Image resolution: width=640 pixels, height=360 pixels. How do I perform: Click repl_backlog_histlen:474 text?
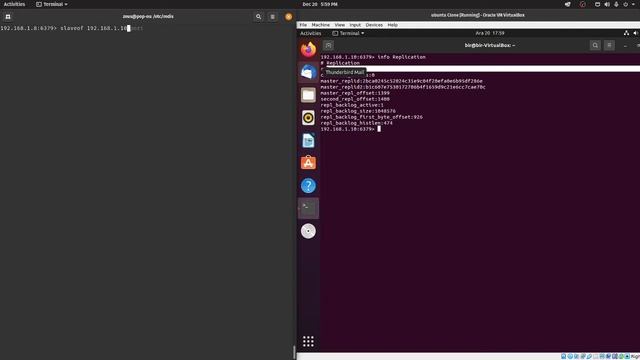point(356,123)
